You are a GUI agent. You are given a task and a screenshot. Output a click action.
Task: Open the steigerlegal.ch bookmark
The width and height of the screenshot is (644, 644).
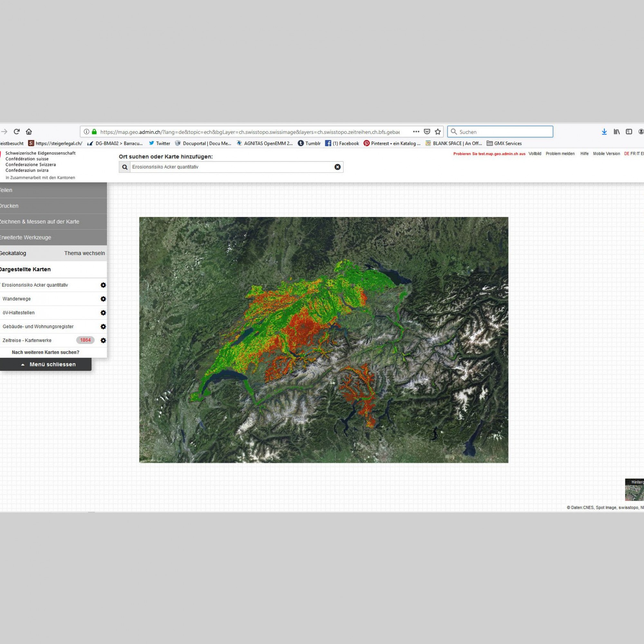pos(55,143)
